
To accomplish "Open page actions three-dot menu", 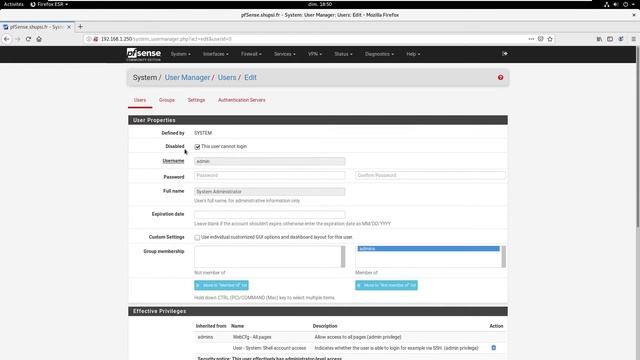I will coord(531,39).
